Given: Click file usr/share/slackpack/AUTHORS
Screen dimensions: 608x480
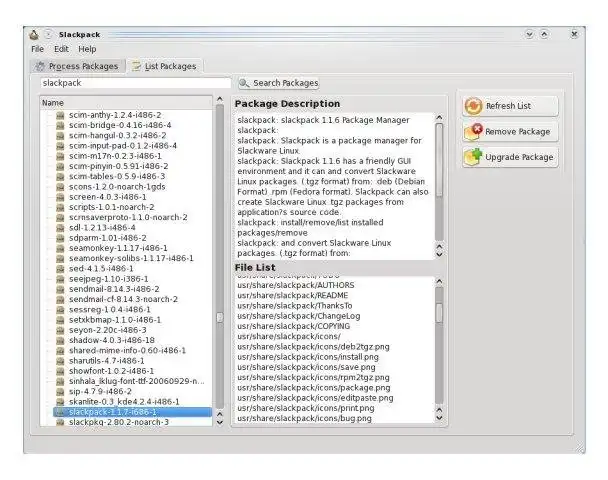Looking at the screenshot, I should (x=296, y=285).
